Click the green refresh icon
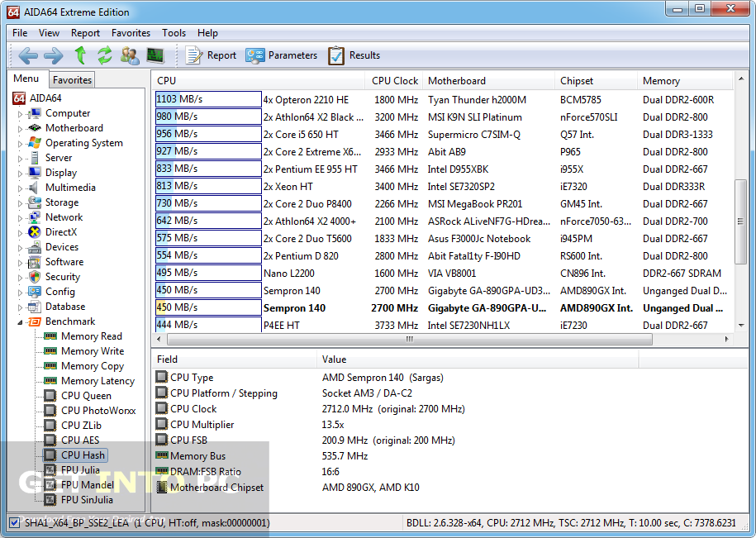 click(x=104, y=55)
